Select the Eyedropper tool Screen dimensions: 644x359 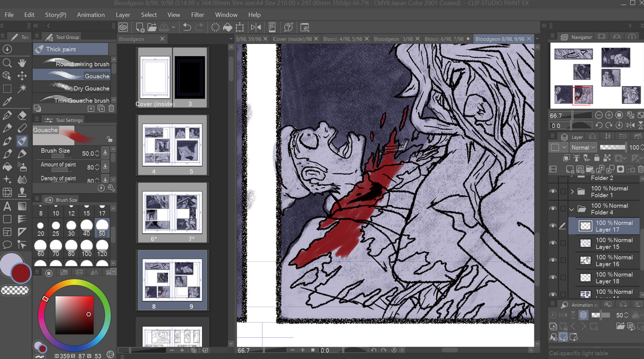tap(7, 101)
